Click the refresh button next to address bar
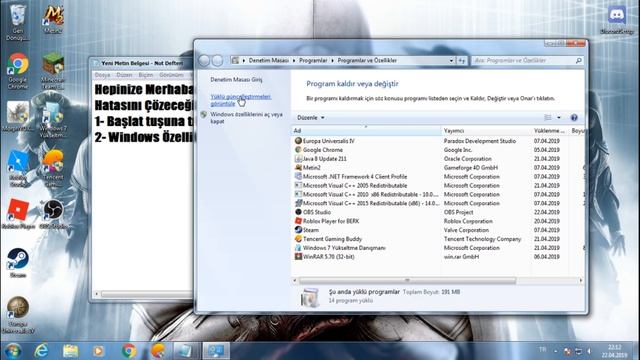Image resolution: width=640 pixels, height=360 pixels. click(462, 60)
